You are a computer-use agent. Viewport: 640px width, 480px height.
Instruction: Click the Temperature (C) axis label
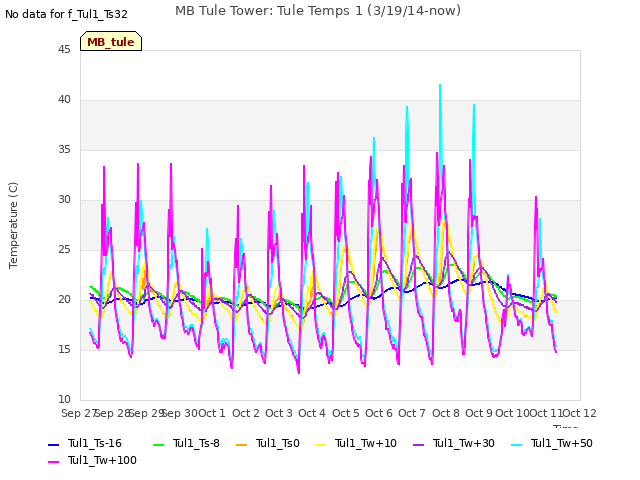click(13, 225)
